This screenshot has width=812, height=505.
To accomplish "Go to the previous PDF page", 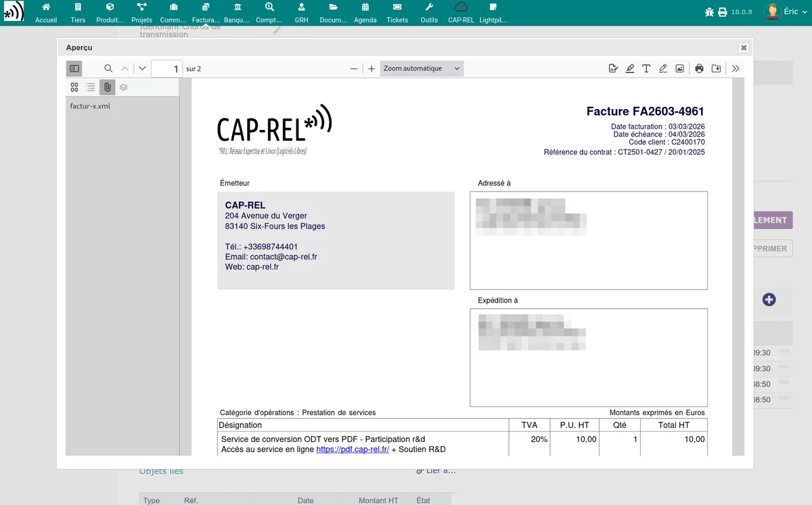I will [125, 68].
